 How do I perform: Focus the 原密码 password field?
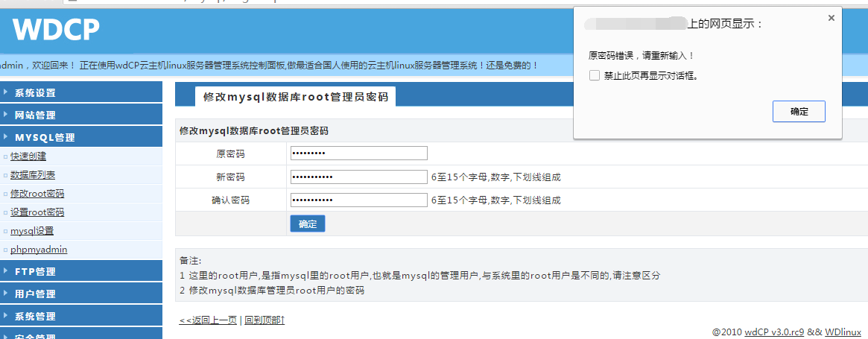coord(358,153)
